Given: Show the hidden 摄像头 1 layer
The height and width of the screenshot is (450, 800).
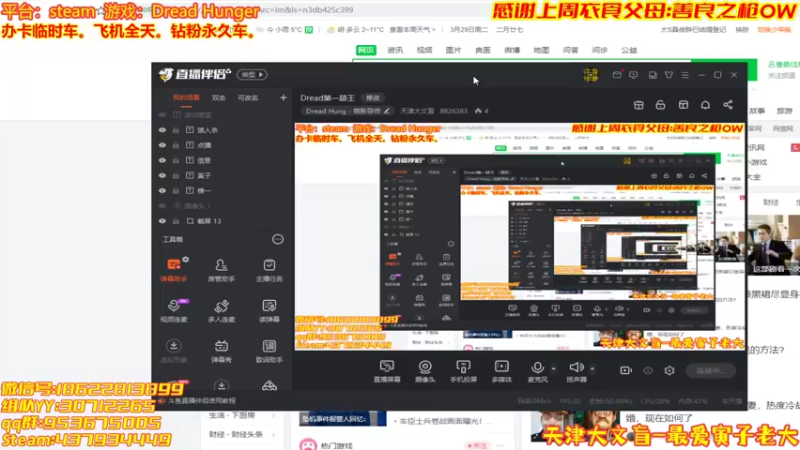Looking at the screenshot, I should coord(162,206).
